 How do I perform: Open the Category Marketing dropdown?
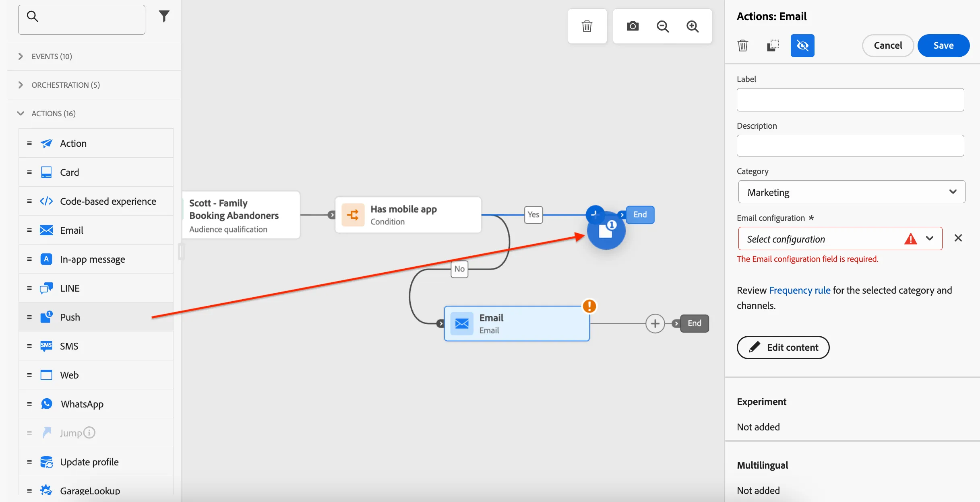[x=852, y=192]
